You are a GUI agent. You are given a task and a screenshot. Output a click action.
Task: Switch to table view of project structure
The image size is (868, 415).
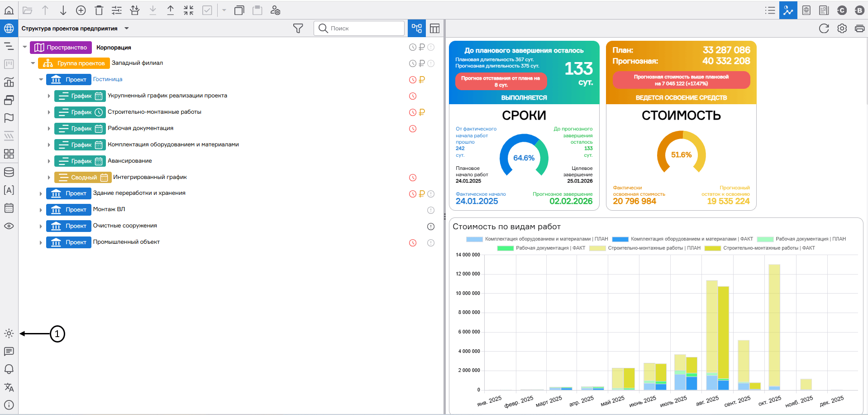click(x=434, y=29)
